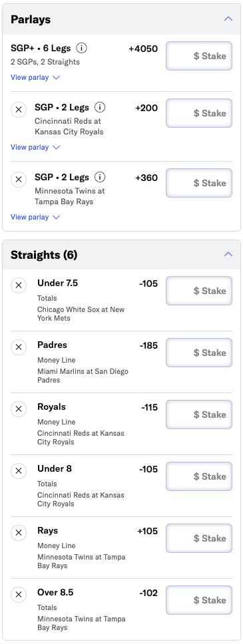
Task: Remove Over 8.5 Twins at Rays bet
Action: coord(19,594)
